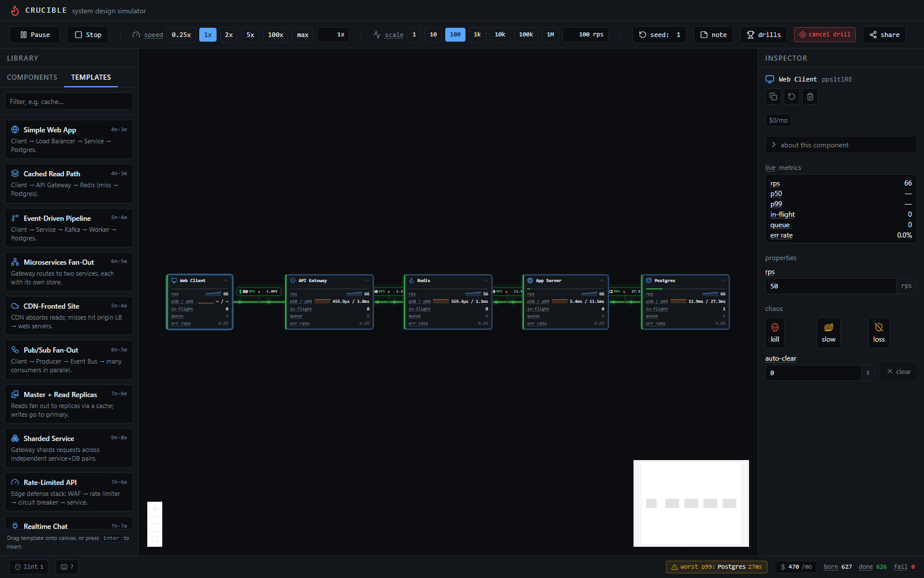The height and width of the screenshot is (578, 924).
Task: Open the drills menu
Action: [x=763, y=35]
